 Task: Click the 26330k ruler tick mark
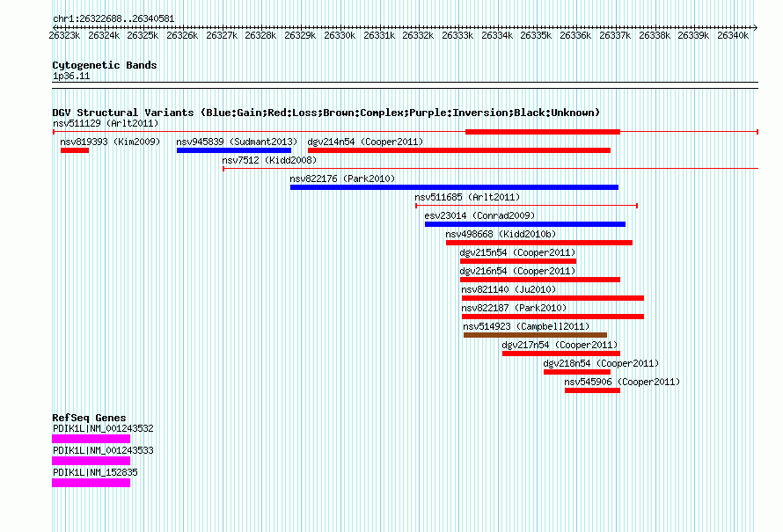[x=340, y=28]
